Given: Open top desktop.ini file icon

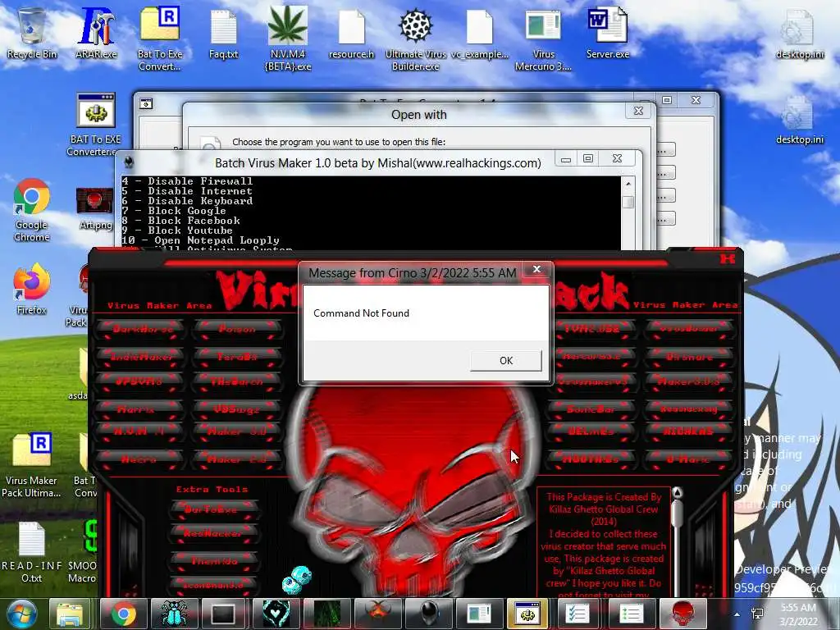Looking at the screenshot, I should coord(799,33).
